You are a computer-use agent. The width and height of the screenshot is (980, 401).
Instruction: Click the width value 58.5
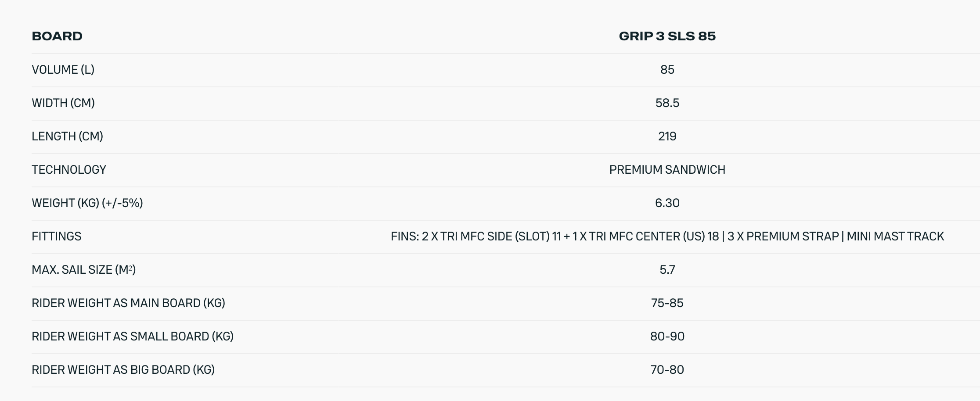point(667,103)
